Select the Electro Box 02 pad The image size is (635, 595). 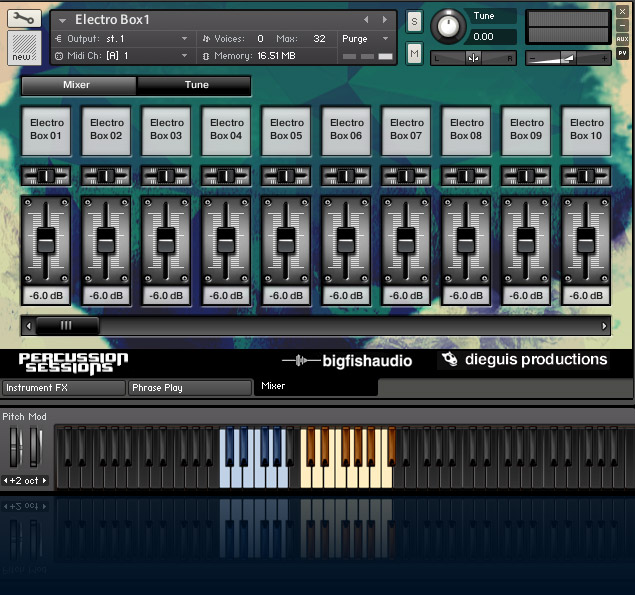click(106, 130)
